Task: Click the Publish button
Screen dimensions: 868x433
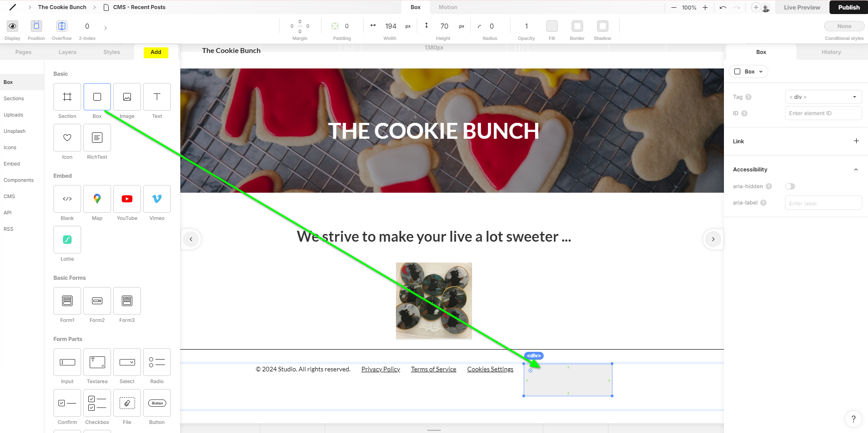Action: pos(849,7)
